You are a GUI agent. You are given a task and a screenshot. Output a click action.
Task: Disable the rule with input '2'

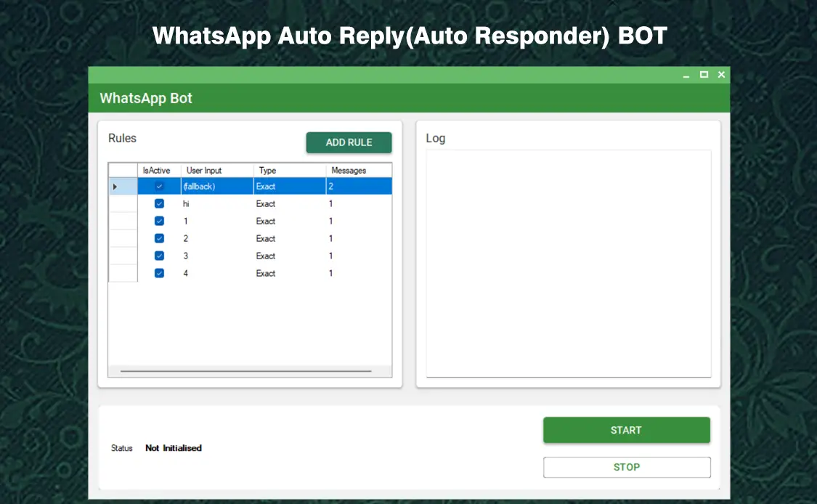click(x=159, y=239)
